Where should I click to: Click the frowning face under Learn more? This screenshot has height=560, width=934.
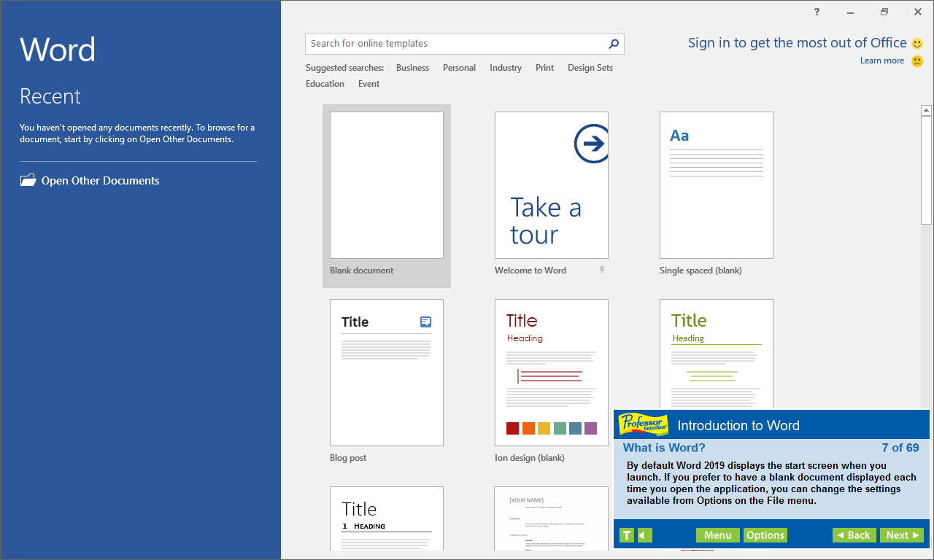[917, 61]
